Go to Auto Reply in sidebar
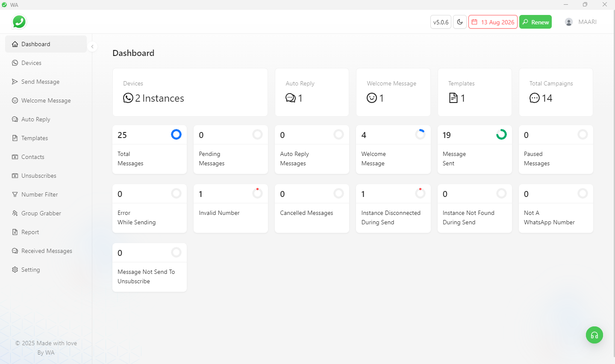The width and height of the screenshot is (615, 364). click(36, 119)
